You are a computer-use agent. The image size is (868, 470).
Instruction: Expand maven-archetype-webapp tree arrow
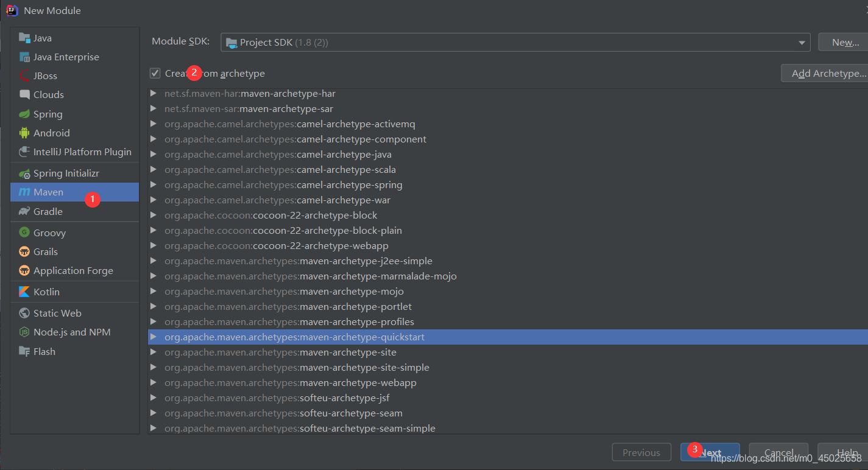click(153, 383)
